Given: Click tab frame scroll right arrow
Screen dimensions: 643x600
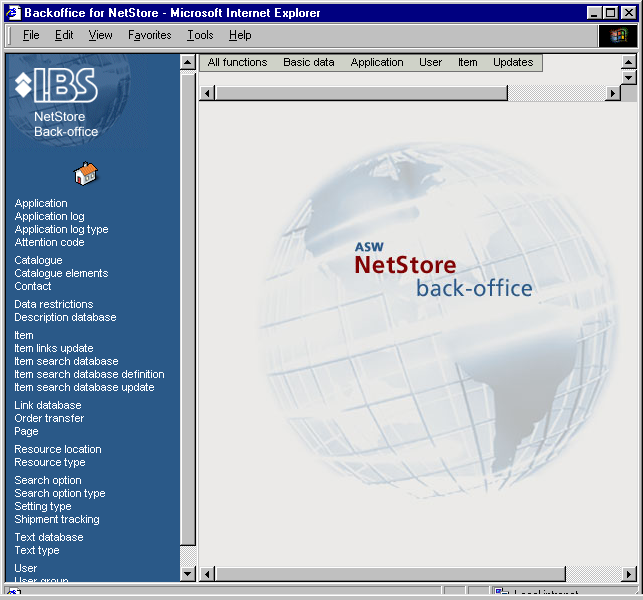Looking at the screenshot, I should 613,93.
